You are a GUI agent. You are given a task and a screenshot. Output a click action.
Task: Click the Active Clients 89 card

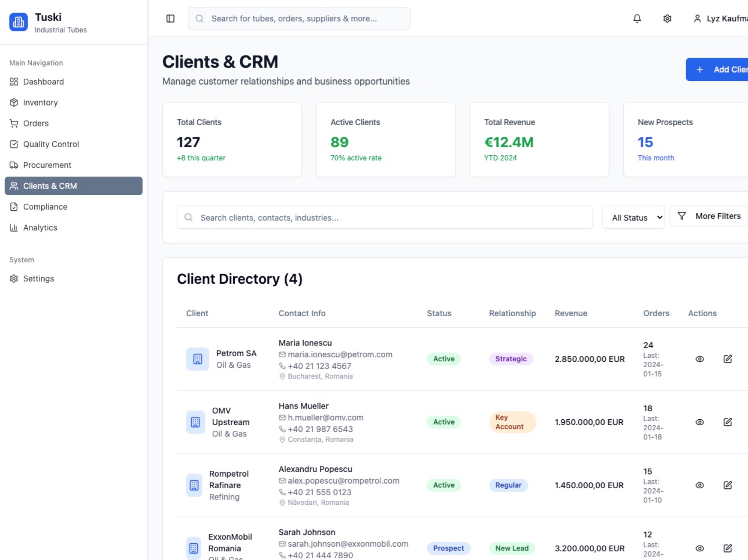pyautogui.click(x=386, y=140)
